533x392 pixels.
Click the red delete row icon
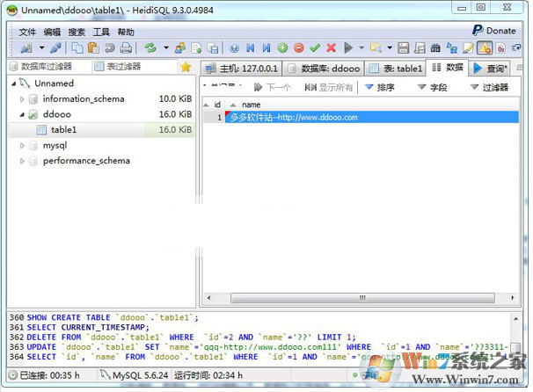pos(298,47)
